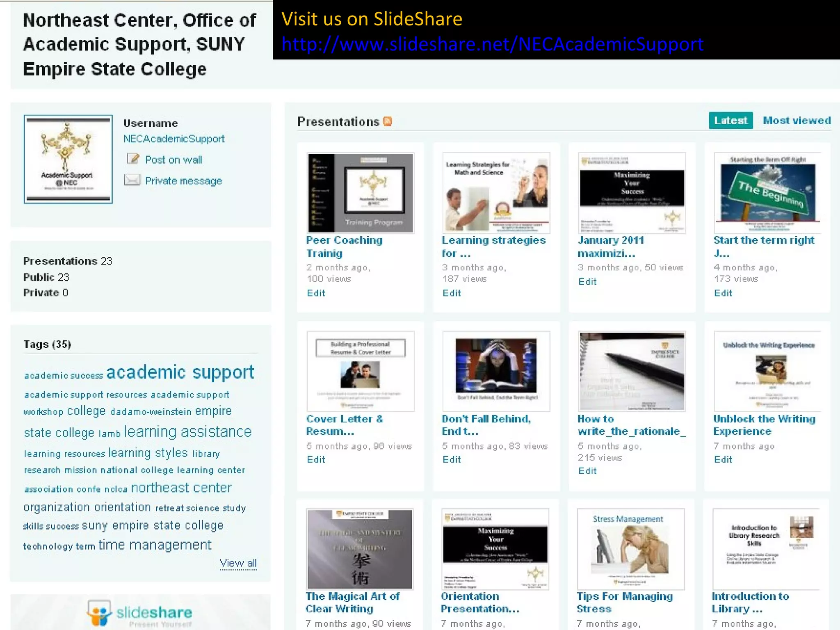Select the organization tag

[x=57, y=508]
